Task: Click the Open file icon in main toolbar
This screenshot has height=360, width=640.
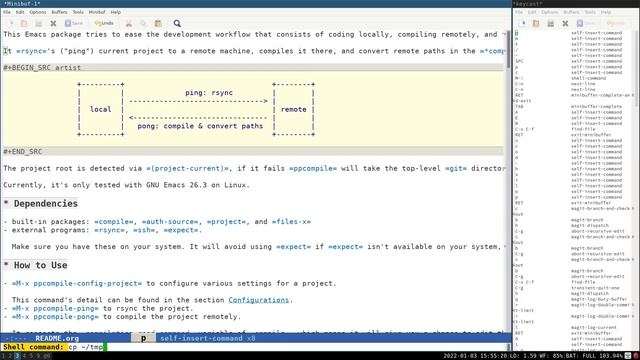Action: (x=24, y=23)
